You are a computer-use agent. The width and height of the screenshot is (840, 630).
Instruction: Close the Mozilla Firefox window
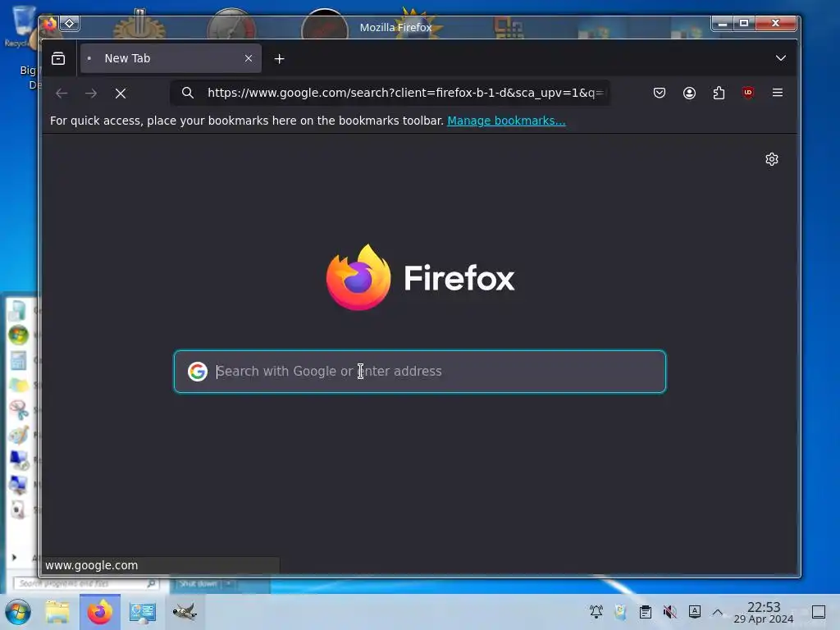coord(775,24)
